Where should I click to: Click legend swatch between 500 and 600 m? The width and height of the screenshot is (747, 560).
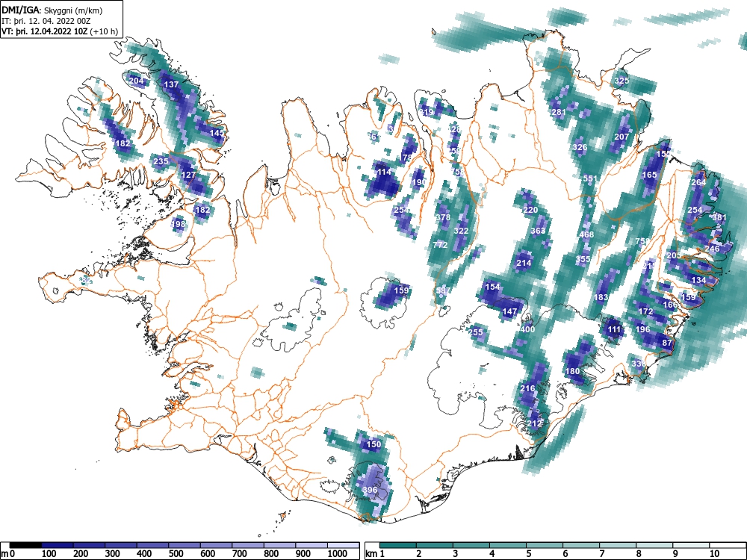(185, 545)
